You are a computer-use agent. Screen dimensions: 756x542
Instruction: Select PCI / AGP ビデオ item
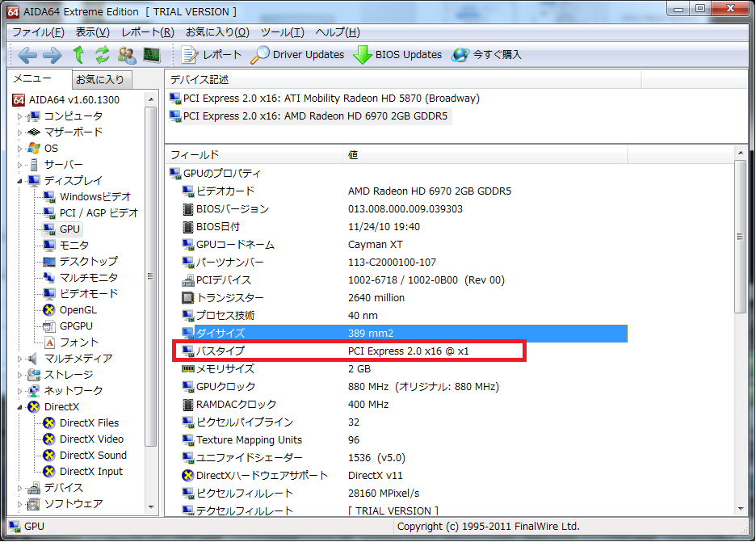pyautogui.click(x=99, y=213)
